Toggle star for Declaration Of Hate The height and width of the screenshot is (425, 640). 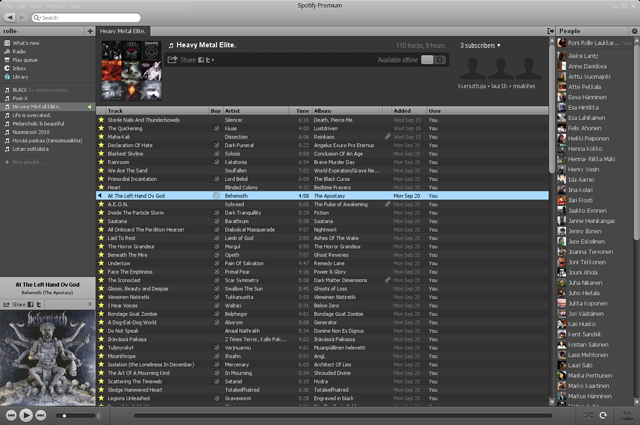(101, 145)
